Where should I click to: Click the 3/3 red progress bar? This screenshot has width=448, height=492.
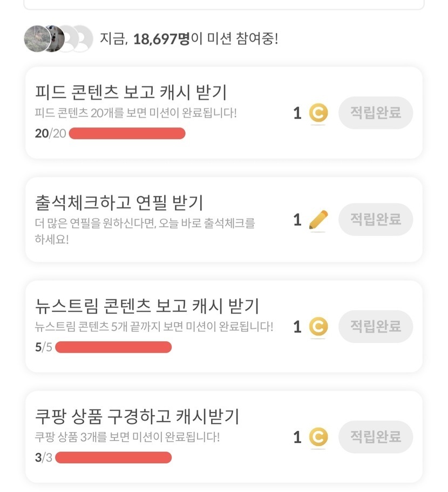click(x=113, y=458)
